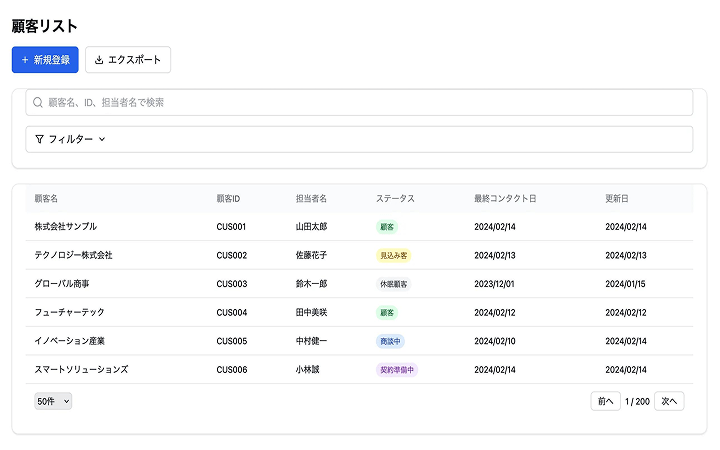720x450 pixels.
Task: Click the 顧客 status badge for CUS004
Action: pos(387,312)
